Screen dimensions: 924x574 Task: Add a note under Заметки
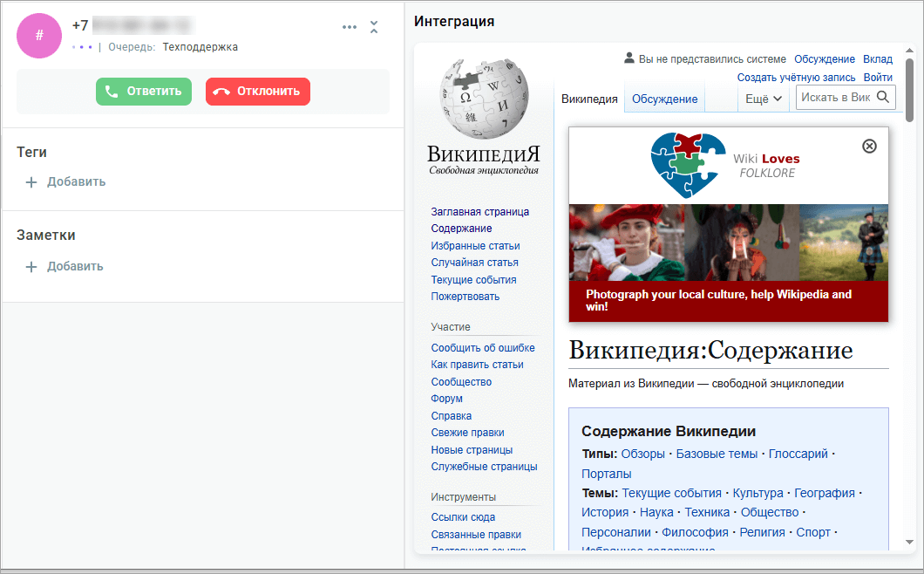[x=65, y=266]
